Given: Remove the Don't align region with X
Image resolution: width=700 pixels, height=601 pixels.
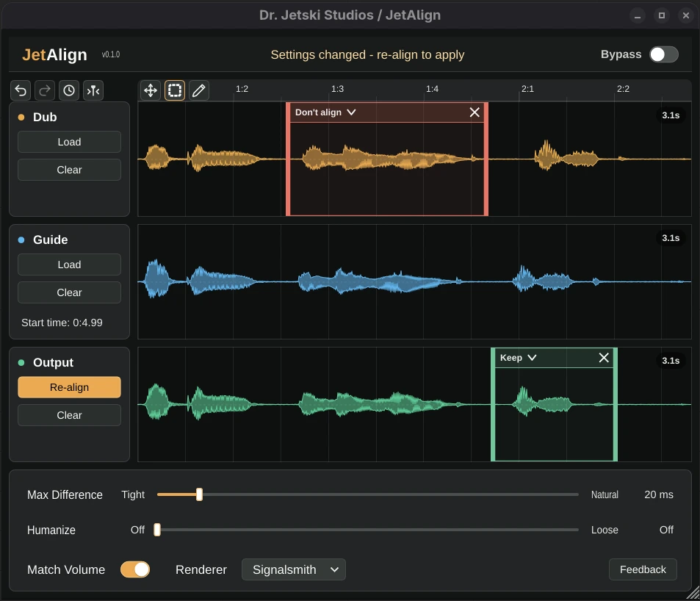Looking at the screenshot, I should coord(475,112).
